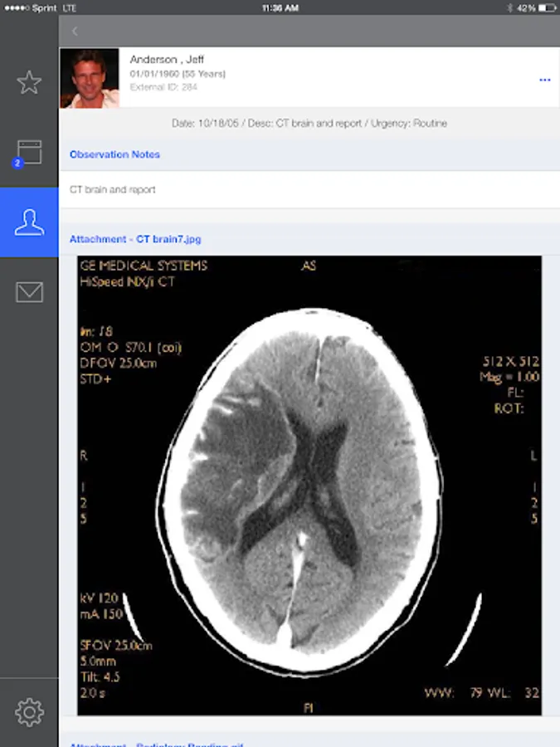Open the three-dot more options menu
560x747 pixels.
coord(545,80)
